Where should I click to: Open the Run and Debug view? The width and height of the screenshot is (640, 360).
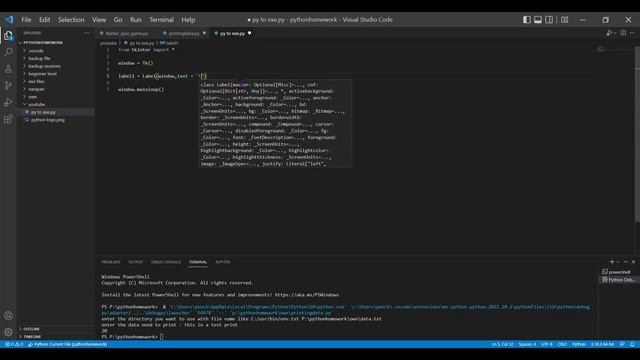tap(8, 102)
